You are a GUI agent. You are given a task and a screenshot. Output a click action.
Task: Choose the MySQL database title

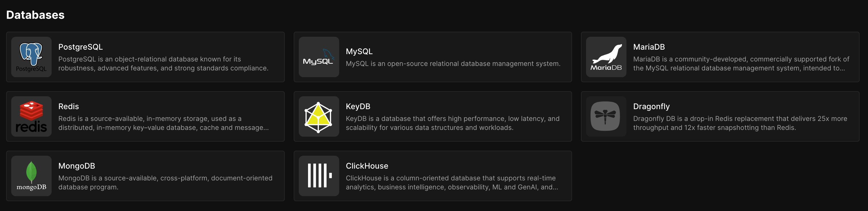pyautogui.click(x=359, y=51)
